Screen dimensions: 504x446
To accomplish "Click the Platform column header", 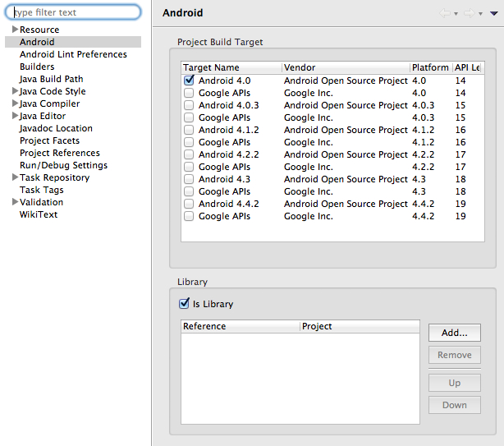I will [431, 67].
